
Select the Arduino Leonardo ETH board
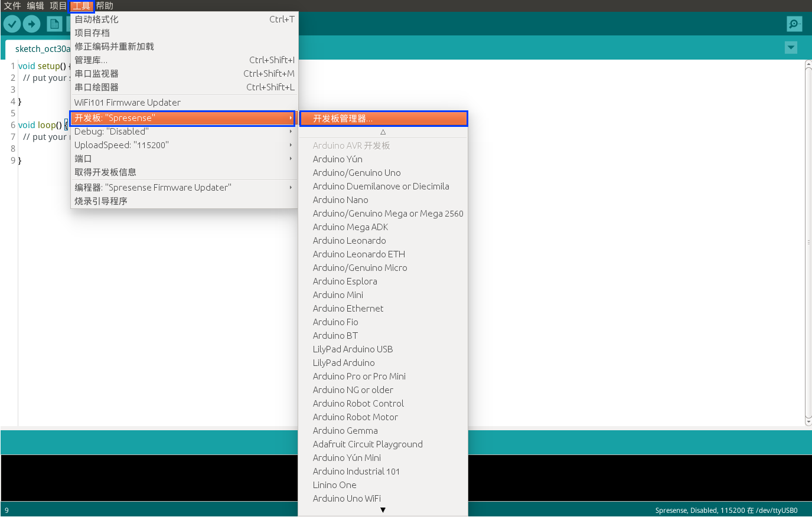(x=358, y=254)
